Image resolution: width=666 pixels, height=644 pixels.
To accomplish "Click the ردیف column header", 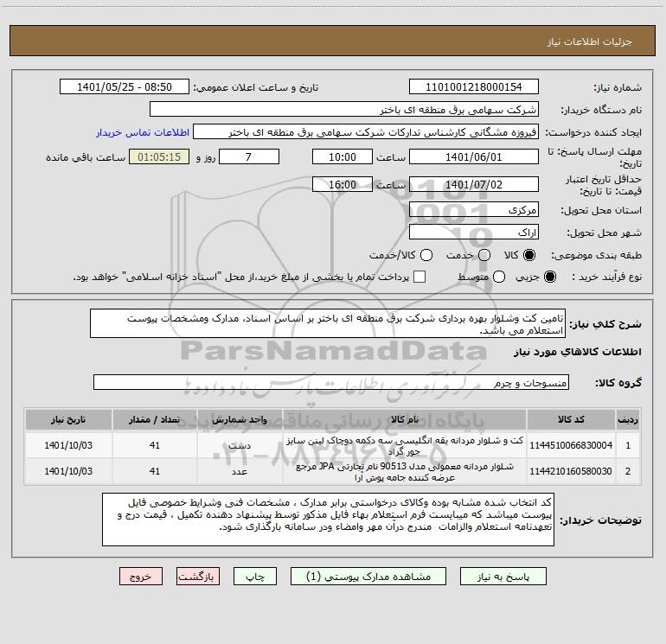I will tap(628, 420).
